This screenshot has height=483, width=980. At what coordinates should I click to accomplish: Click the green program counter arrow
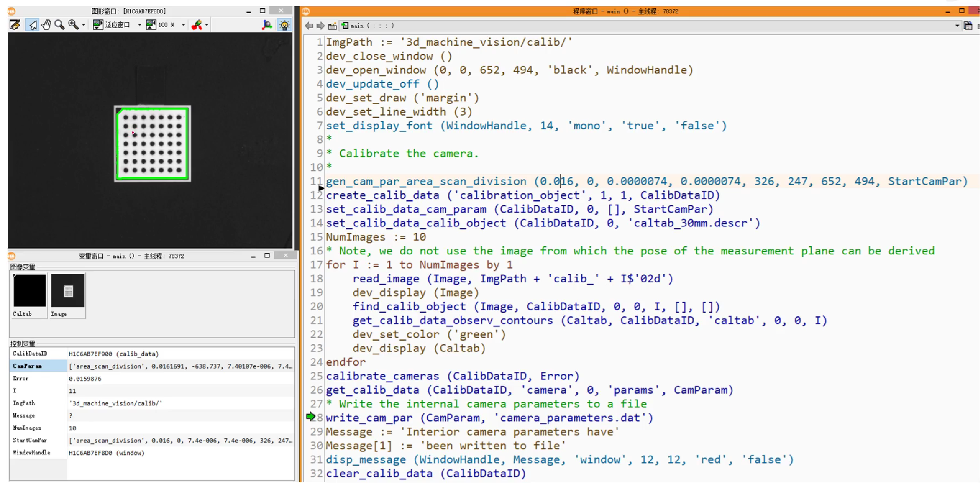(x=311, y=417)
